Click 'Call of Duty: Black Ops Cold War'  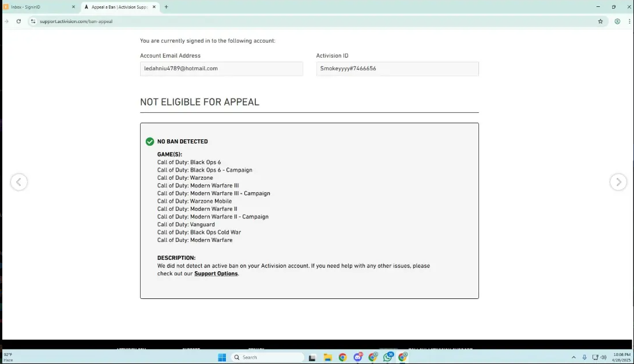(199, 232)
